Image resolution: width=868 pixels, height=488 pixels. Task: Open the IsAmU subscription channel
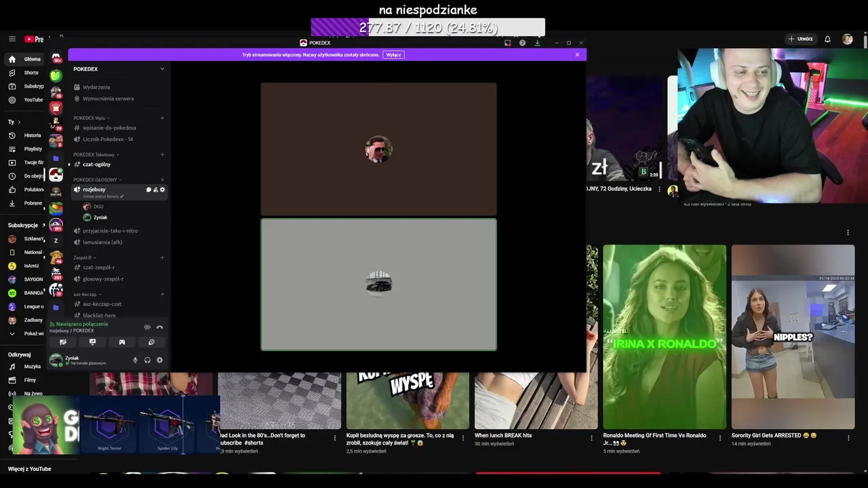point(25,266)
